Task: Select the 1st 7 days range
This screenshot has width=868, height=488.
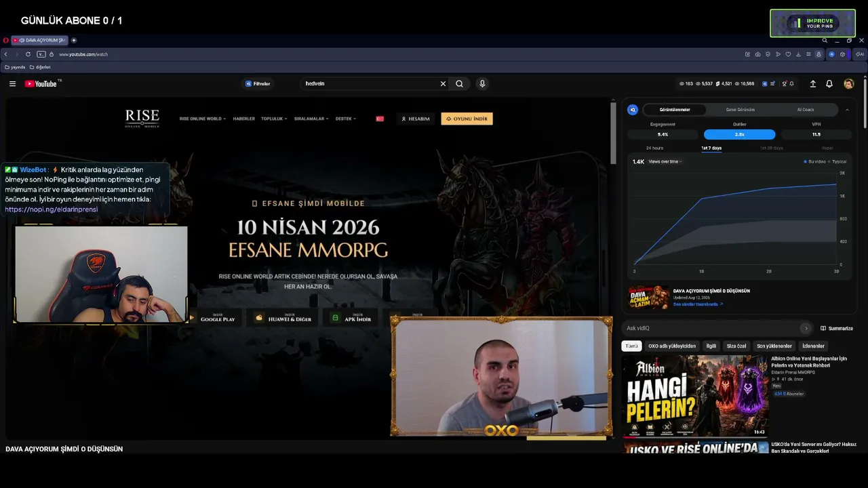Action: (x=711, y=148)
